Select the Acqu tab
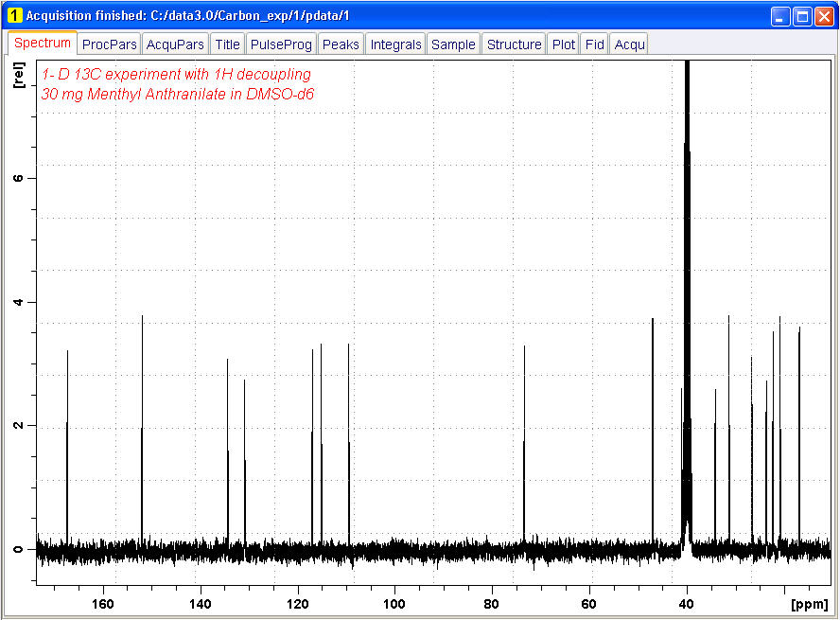Screen dimensions: 840x620 pyautogui.click(x=629, y=44)
